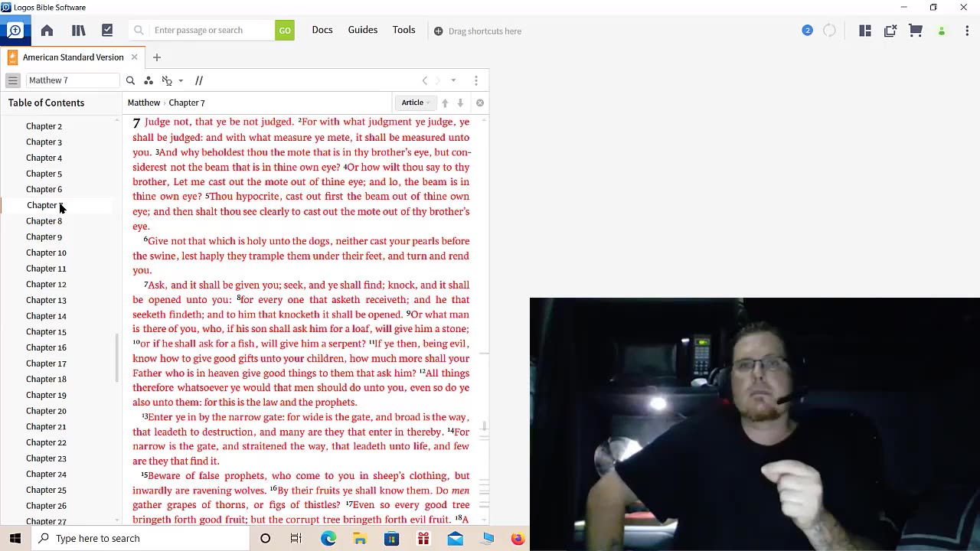Open the Docs menu
Screen dimensions: 980x551
click(322, 30)
